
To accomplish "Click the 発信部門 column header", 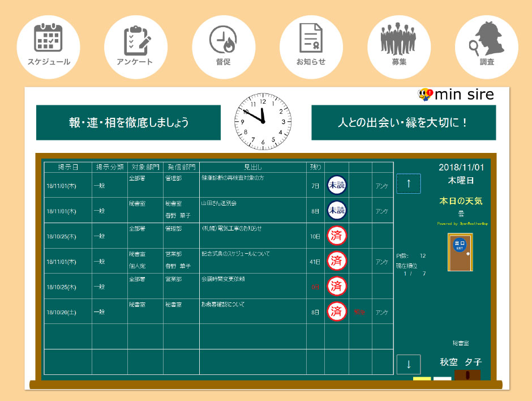I will pyautogui.click(x=182, y=167).
